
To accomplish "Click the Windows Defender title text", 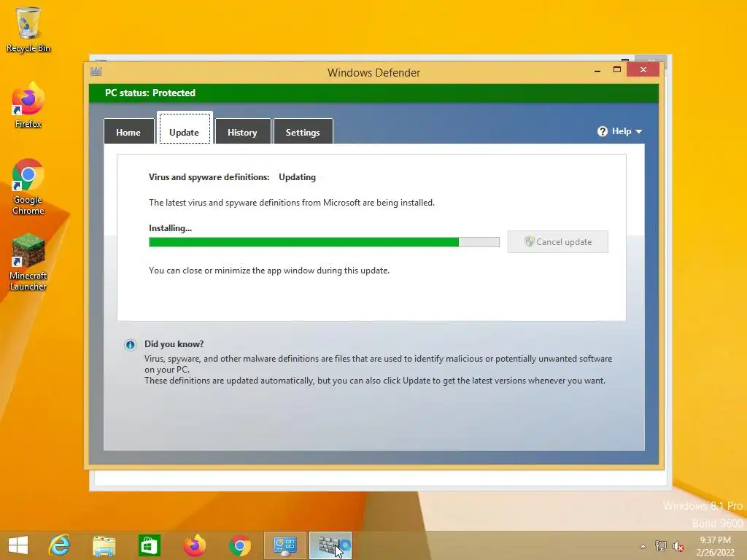I will click(373, 73).
